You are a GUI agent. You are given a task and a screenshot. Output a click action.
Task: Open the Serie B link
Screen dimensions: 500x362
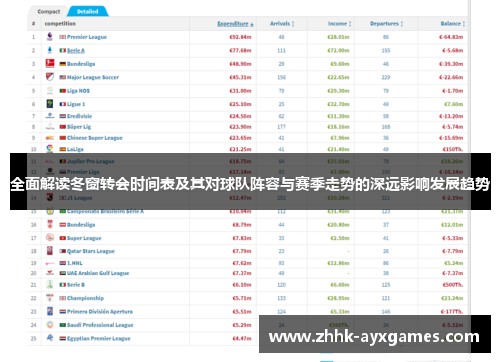tap(76, 285)
